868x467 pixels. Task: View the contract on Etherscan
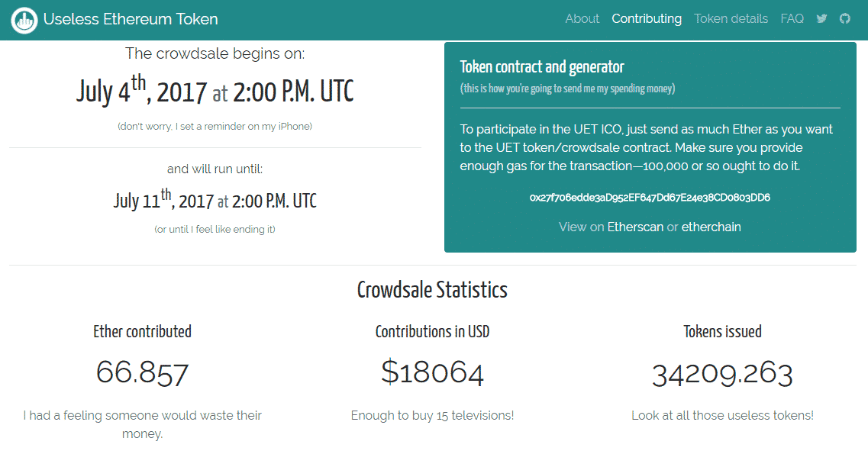click(635, 227)
